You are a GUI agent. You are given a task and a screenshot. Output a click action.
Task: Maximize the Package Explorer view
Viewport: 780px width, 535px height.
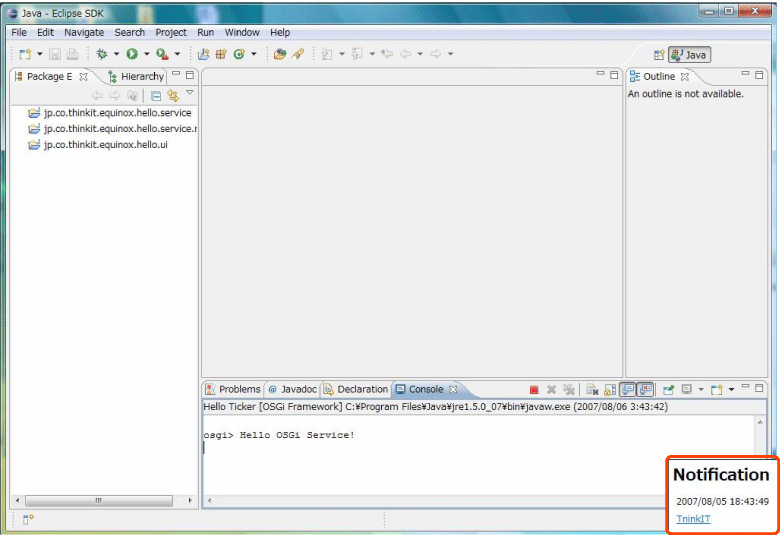190,75
